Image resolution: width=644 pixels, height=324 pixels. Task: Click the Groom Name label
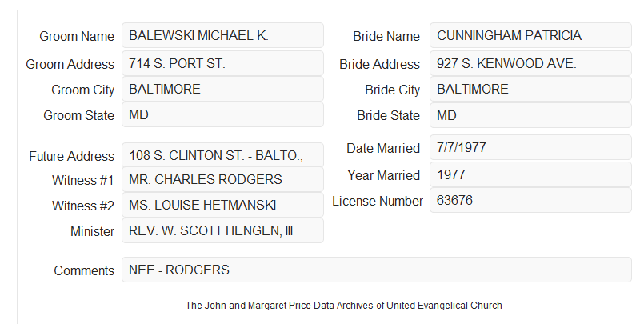click(x=77, y=36)
